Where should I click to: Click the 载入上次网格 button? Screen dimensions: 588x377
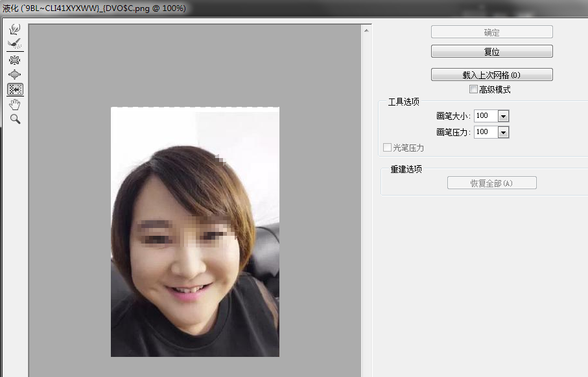pyautogui.click(x=491, y=74)
